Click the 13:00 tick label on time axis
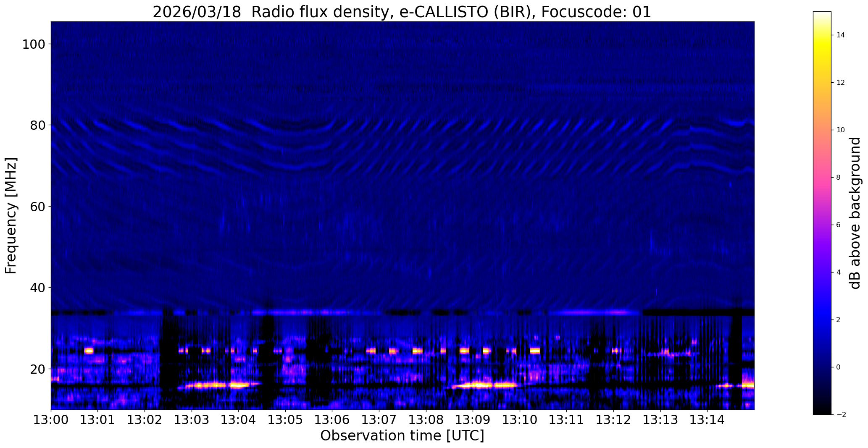This screenshot has height=448, width=868. pyautogui.click(x=51, y=419)
